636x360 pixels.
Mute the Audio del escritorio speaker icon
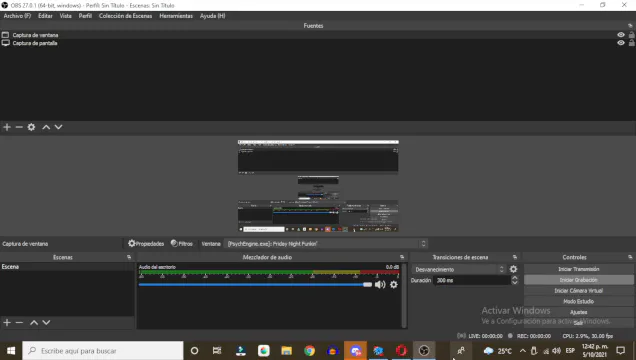click(x=380, y=285)
